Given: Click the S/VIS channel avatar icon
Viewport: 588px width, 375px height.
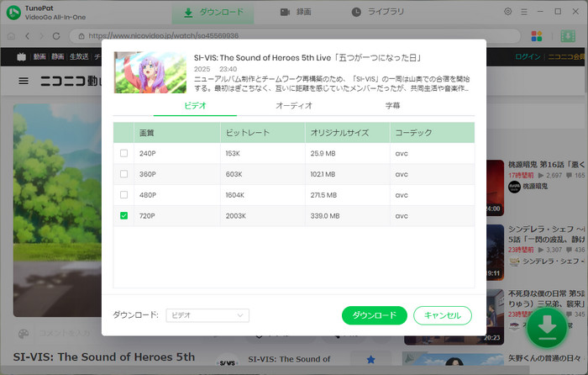Looking at the screenshot, I should [228, 362].
